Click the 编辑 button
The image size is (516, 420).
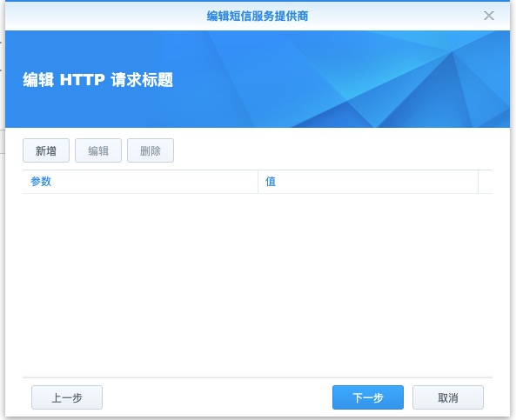tap(98, 150)
